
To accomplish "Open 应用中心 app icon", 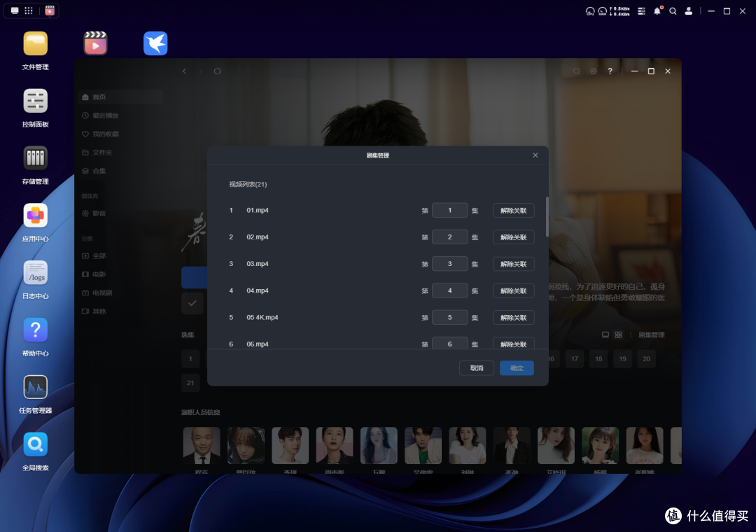I will pos(35,216).
